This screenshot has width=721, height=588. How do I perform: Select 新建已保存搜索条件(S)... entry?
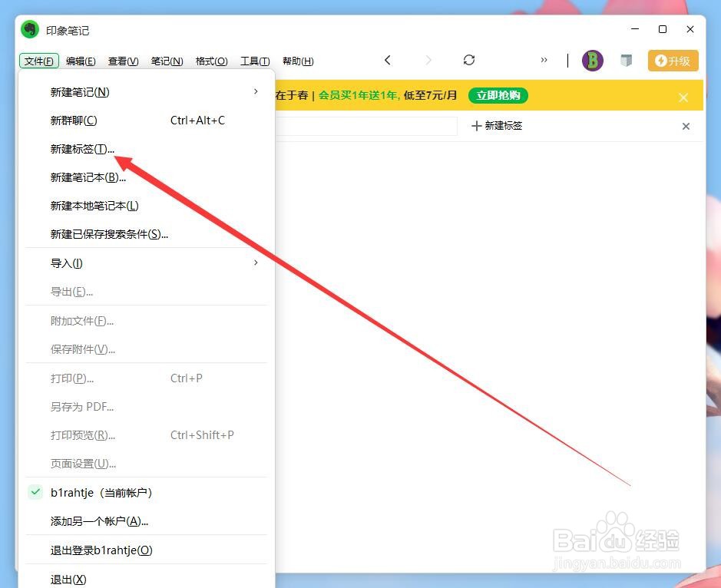pyautogui.click(x=146, y=234)
